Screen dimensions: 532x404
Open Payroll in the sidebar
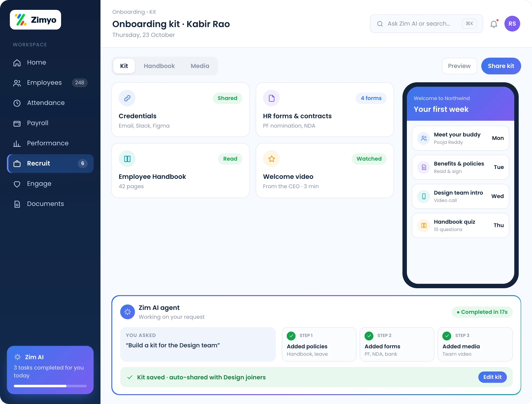(x=50, y=123)
